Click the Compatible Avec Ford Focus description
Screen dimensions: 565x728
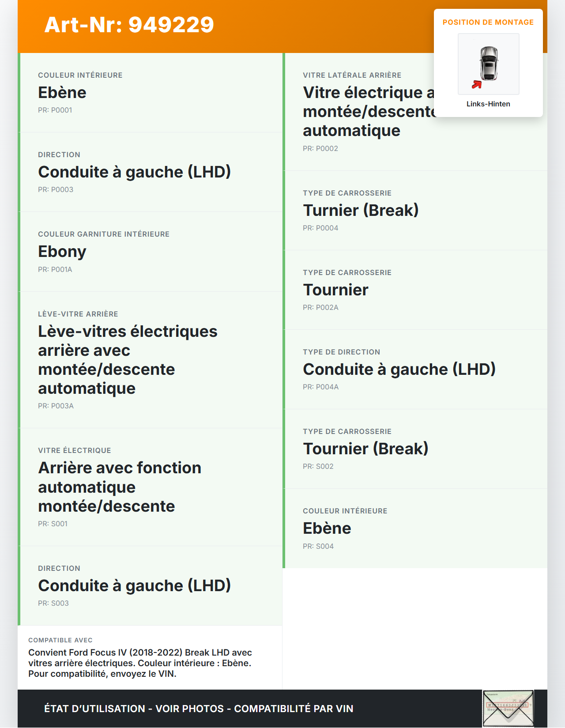[x=140, y=663]
